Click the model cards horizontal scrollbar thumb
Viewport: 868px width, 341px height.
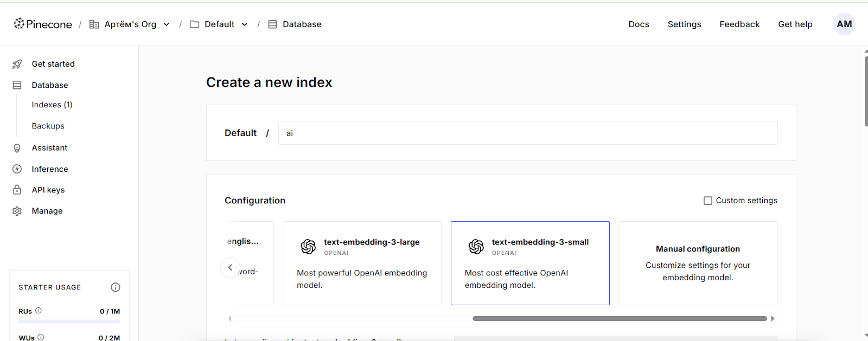pos(620,319)
